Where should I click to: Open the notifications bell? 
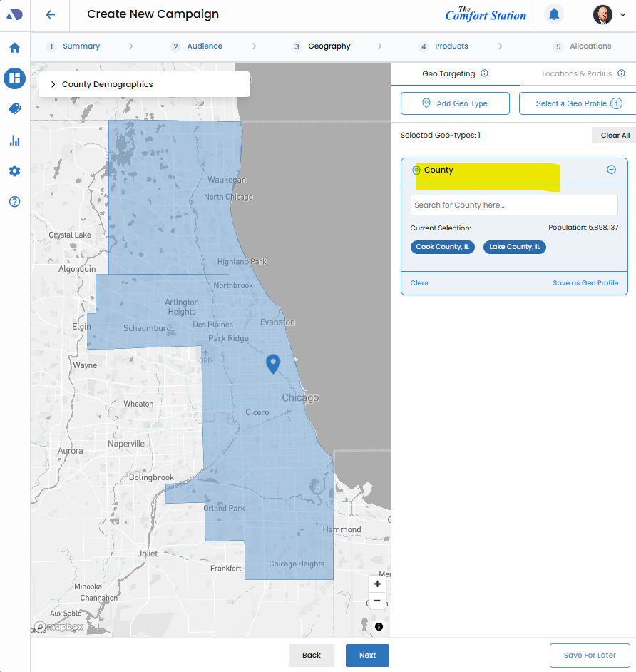(x=553, y=14)
